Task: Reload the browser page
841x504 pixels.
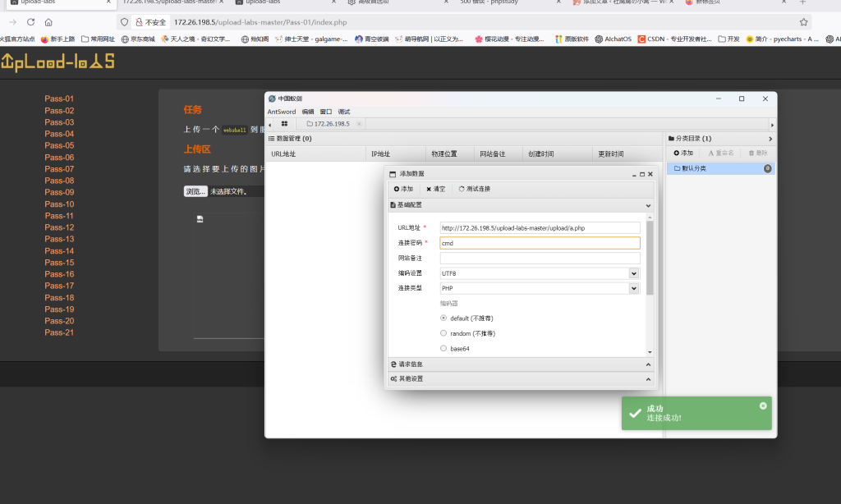Action: coord(30,22)
